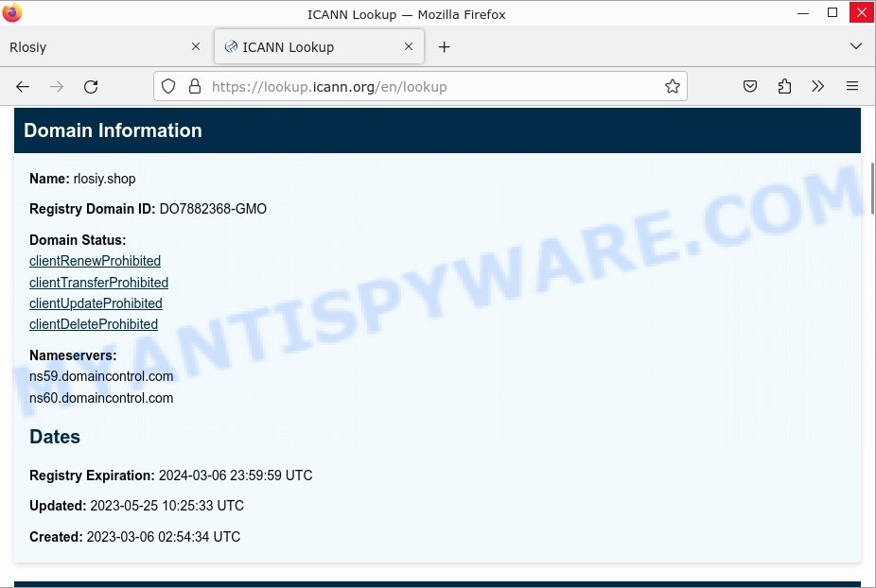Open the Firefox hamburger menu
Viewport: 876px width, 588px height.
point(852,86)
